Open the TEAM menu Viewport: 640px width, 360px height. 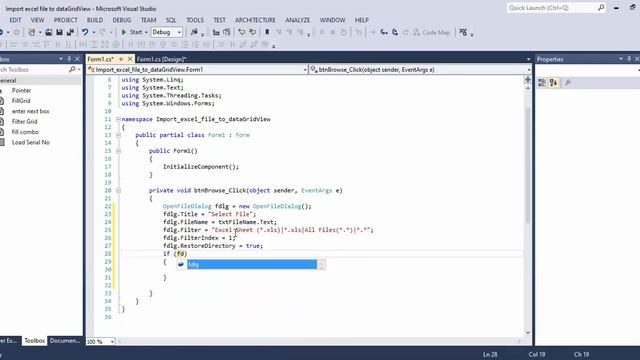click(149, 20)
